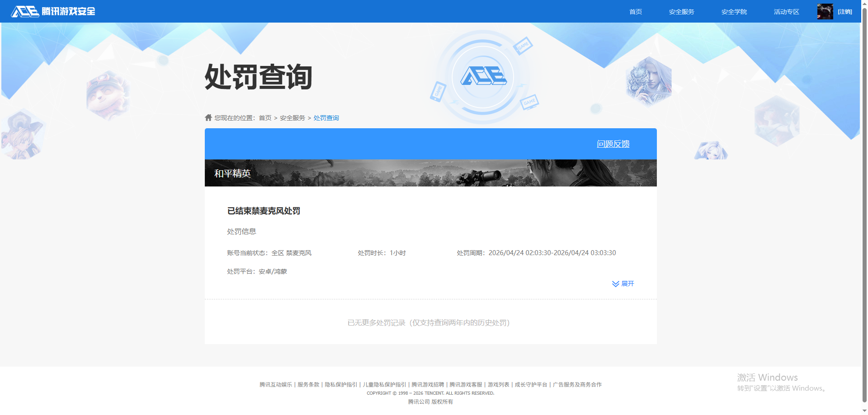Open the 安全学院 navigation menu

pos(734,12)
